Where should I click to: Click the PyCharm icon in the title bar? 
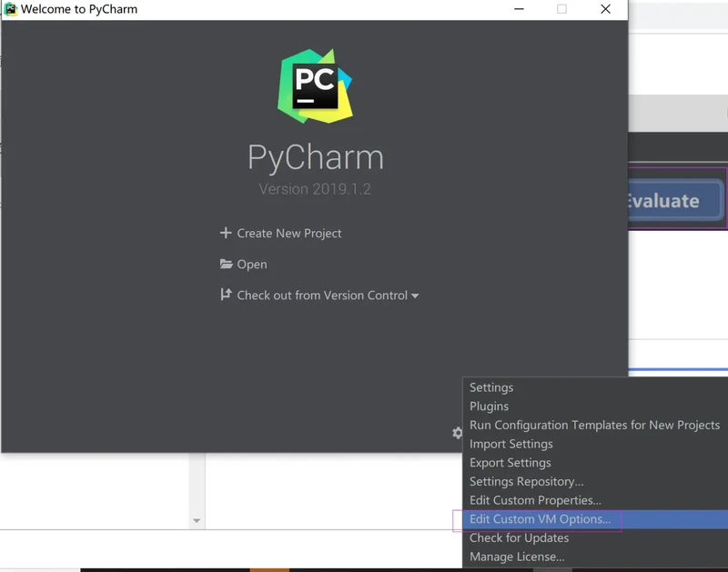point(11,9)
